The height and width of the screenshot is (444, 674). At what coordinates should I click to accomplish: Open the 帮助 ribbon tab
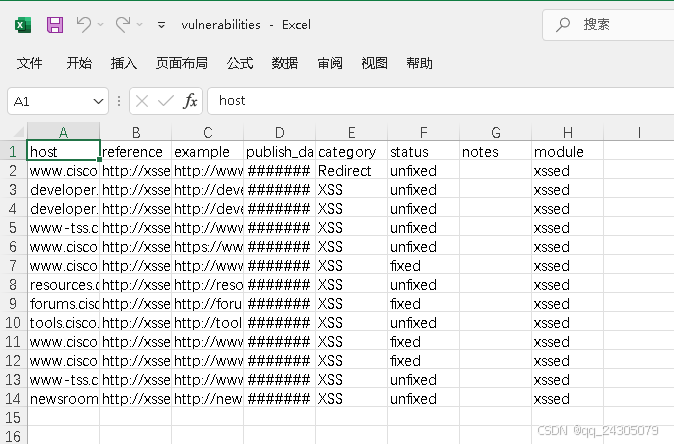419,63
